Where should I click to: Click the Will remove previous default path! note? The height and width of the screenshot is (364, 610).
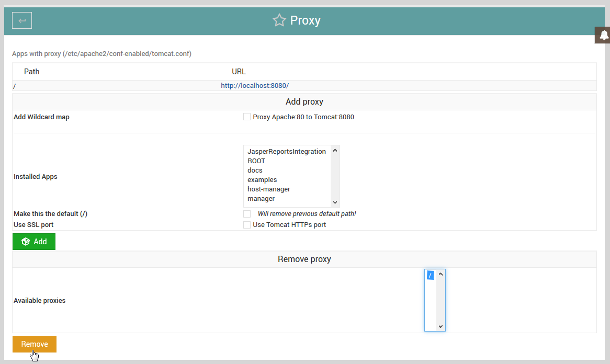coord(307,214)
